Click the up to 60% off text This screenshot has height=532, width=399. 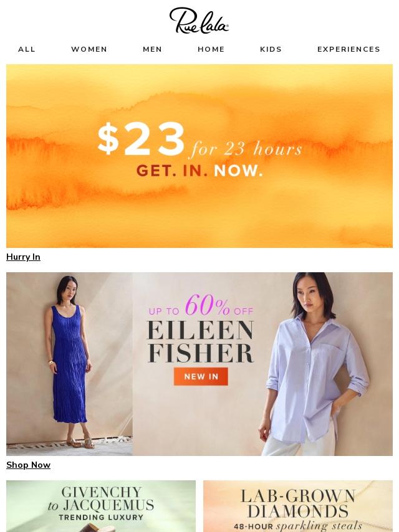[201, 305]
